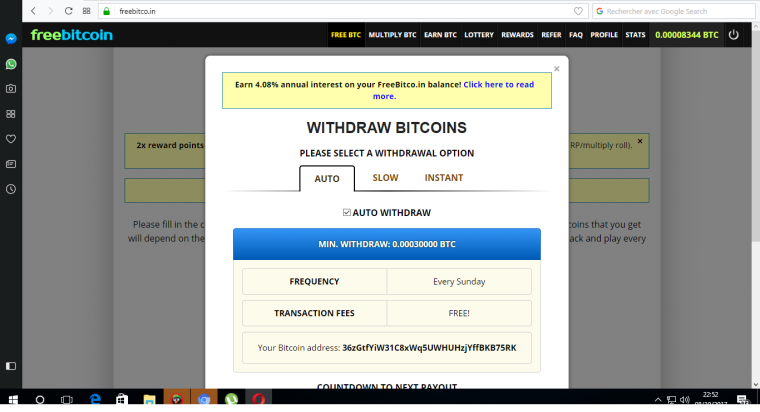The width and height of the screenshot is (760, 412).
Task: Open the REWARDS menu item
Action: 517,35
